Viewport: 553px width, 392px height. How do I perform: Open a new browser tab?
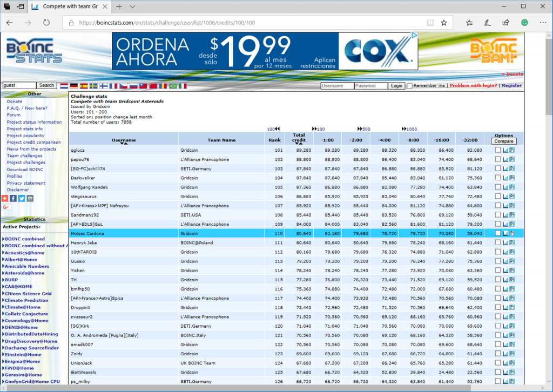pyautogui.click(x=119, y=6)
